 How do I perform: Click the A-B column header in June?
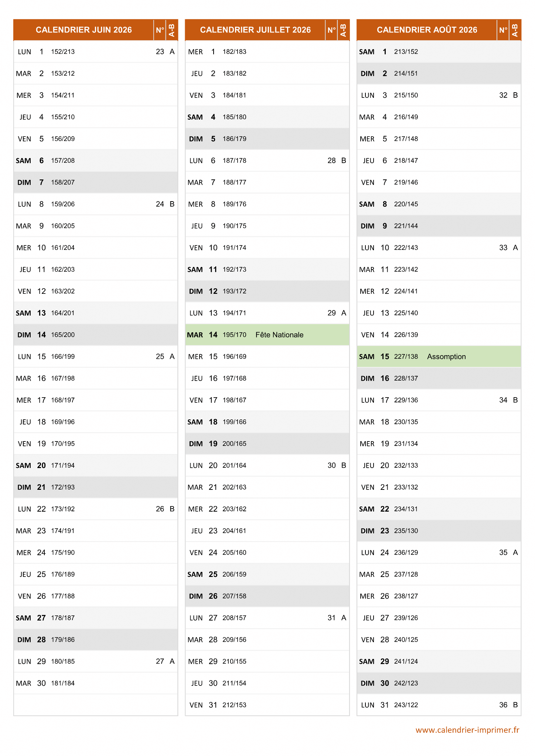pos(172,30)
